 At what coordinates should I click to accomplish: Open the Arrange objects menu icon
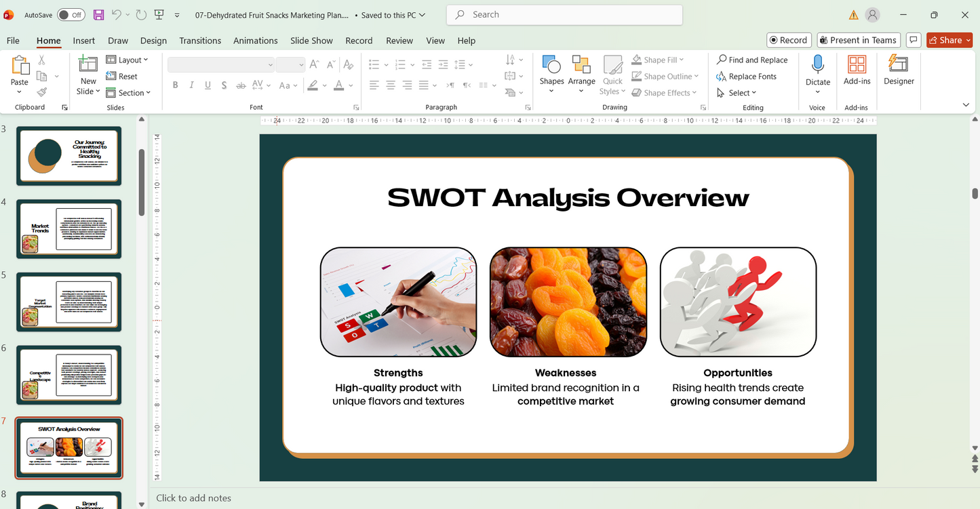click(x=581, y=65)
